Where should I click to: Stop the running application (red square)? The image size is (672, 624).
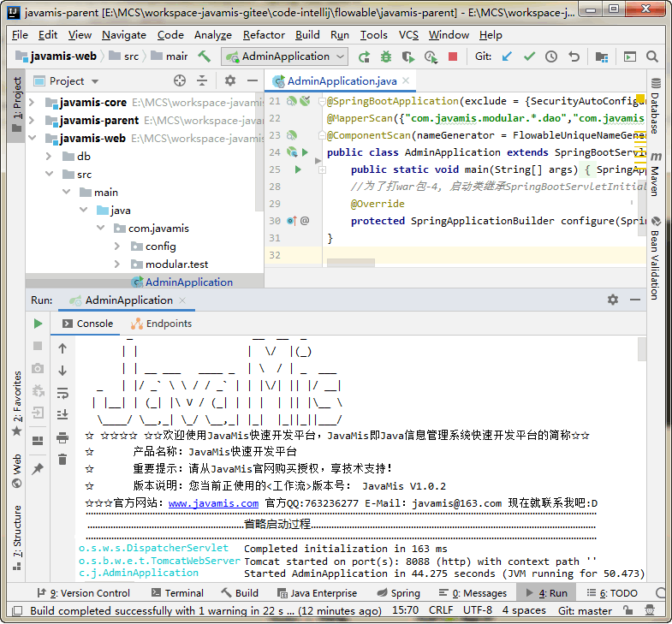[x=453, y=56]
